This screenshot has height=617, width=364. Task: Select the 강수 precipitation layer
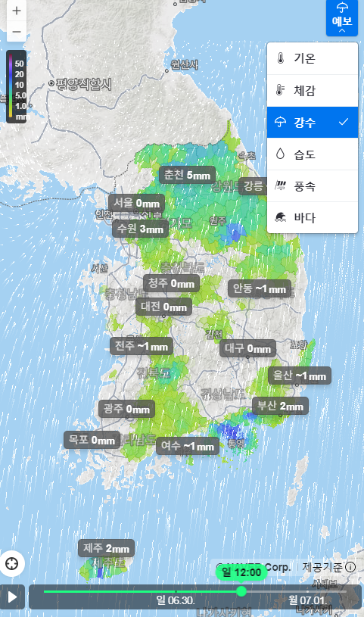[x=313, y=123]
